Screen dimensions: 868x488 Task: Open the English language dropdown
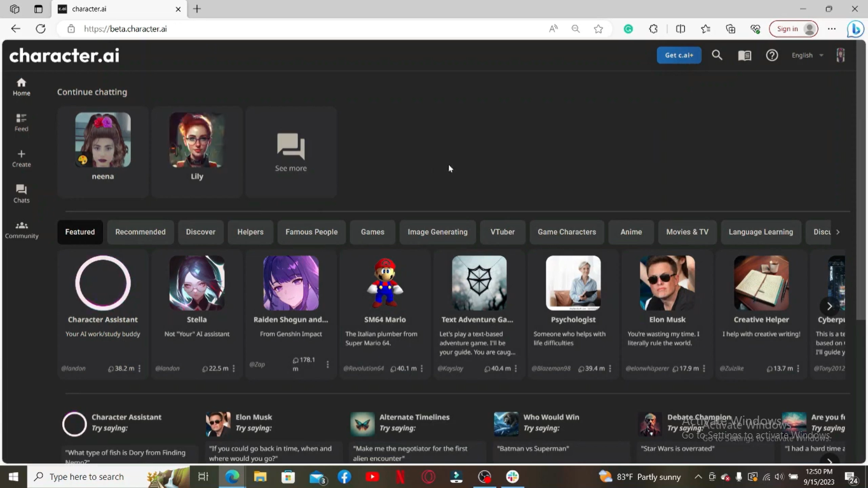pos(807,55)
